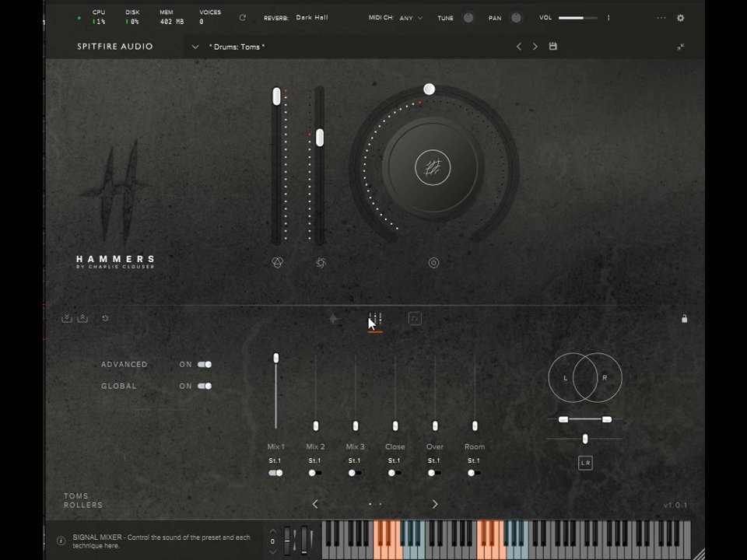Viewport: 747px width, 560px height.
Task: Go to next preset with right arrow
Action: click(535, 47)
